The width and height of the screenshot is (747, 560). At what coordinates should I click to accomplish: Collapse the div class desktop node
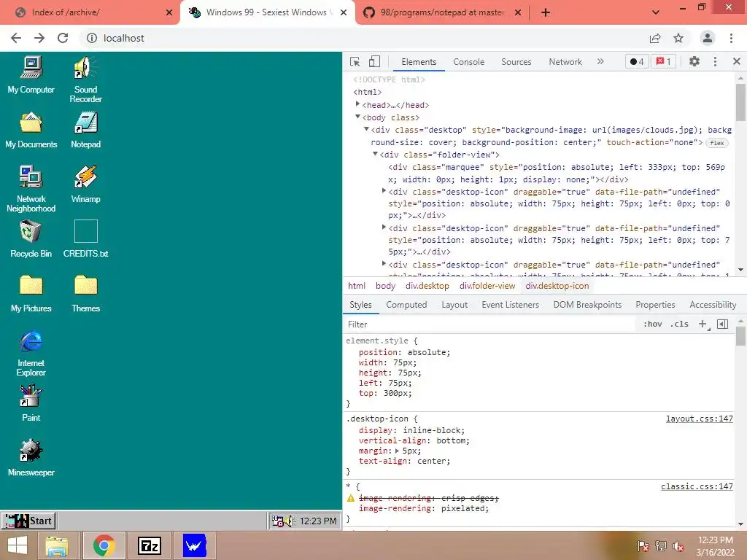click(x=366, y=129)
